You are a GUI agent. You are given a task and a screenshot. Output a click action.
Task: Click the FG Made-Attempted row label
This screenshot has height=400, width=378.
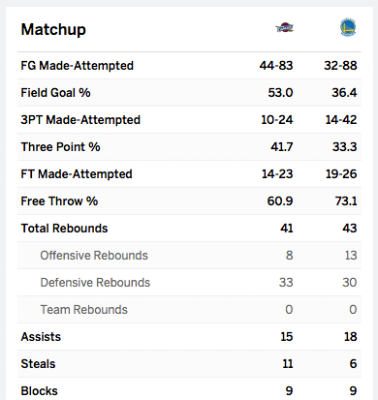click(77, 66)
